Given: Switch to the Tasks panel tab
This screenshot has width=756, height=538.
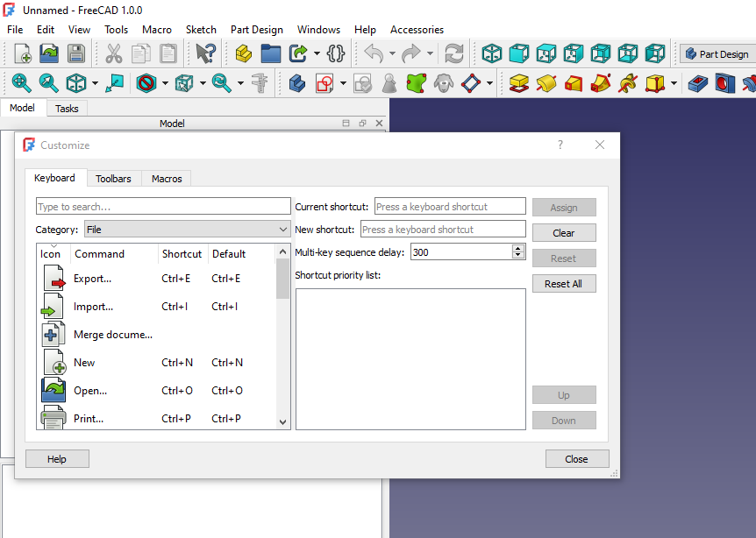Looking at the screenshot, I should coord(67,109).
